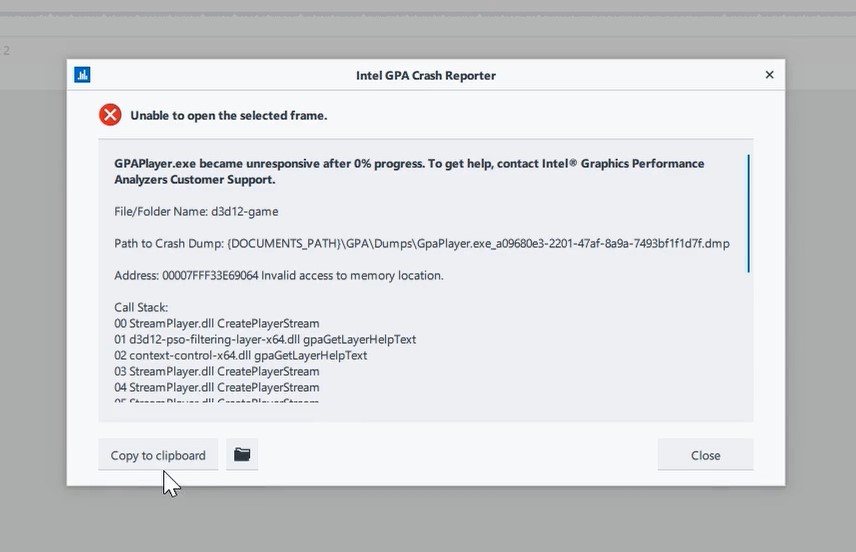Click the 'Unable to open the selected frame' heading
Image resolution: width=856 pixels, height=552 pixels.
(228, 116)
